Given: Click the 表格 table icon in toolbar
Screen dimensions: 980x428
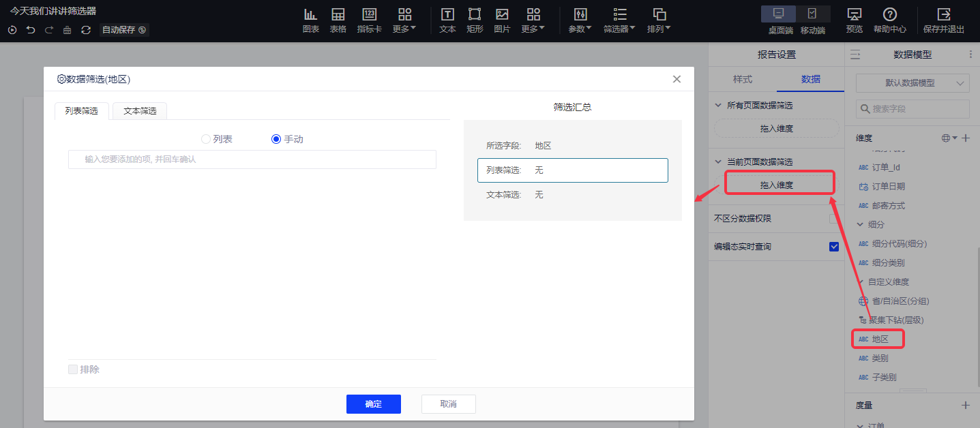Looking at the screenshot, I should click(338, 15).
